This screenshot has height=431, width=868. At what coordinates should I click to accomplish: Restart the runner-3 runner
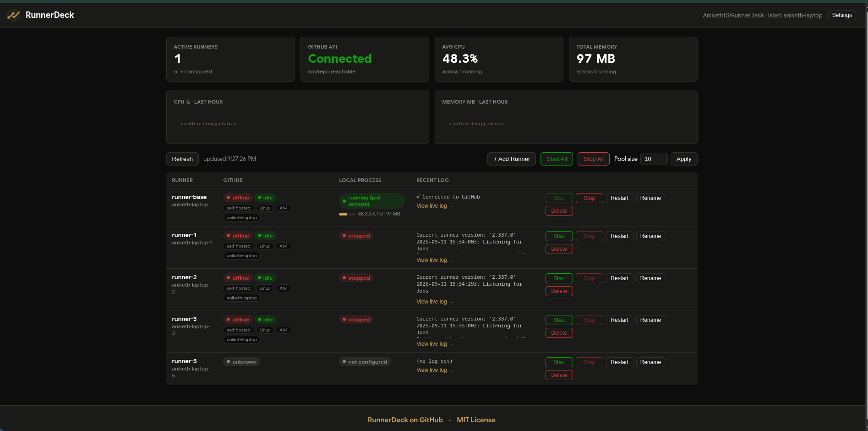619,320
